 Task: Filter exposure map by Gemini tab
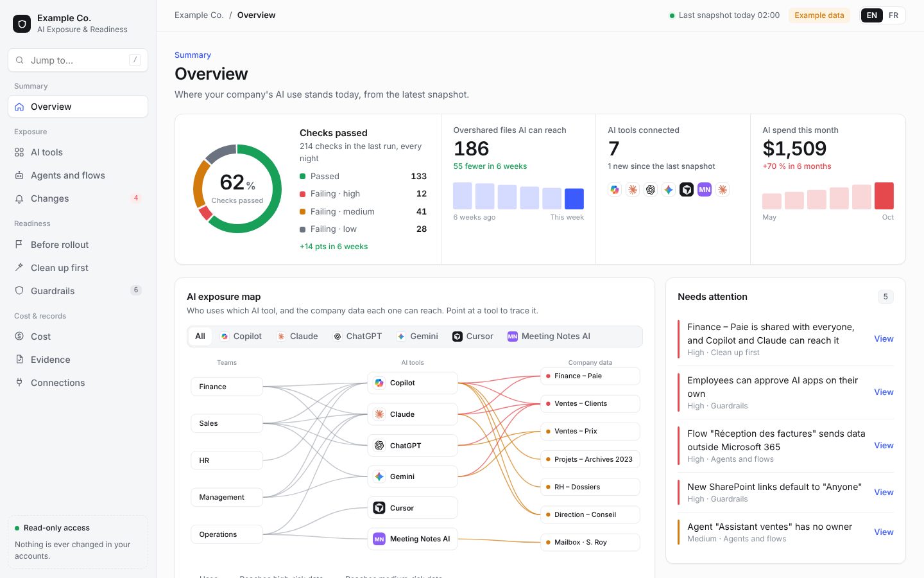click(417, 337)
